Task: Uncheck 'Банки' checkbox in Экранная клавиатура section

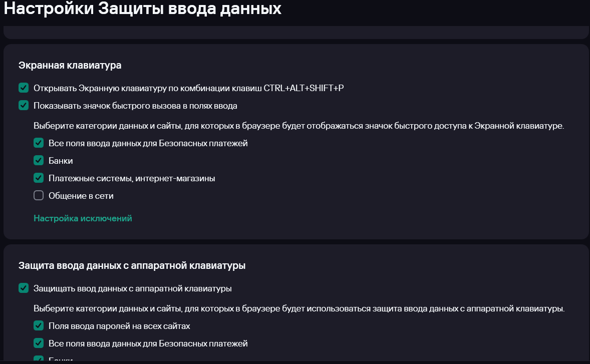Action: point(39,161)
